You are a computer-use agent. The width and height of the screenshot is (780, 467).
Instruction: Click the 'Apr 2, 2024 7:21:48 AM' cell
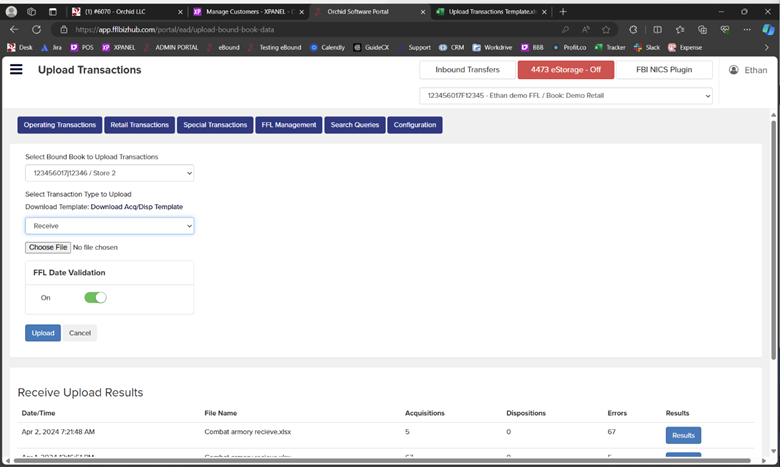point(58,432)
